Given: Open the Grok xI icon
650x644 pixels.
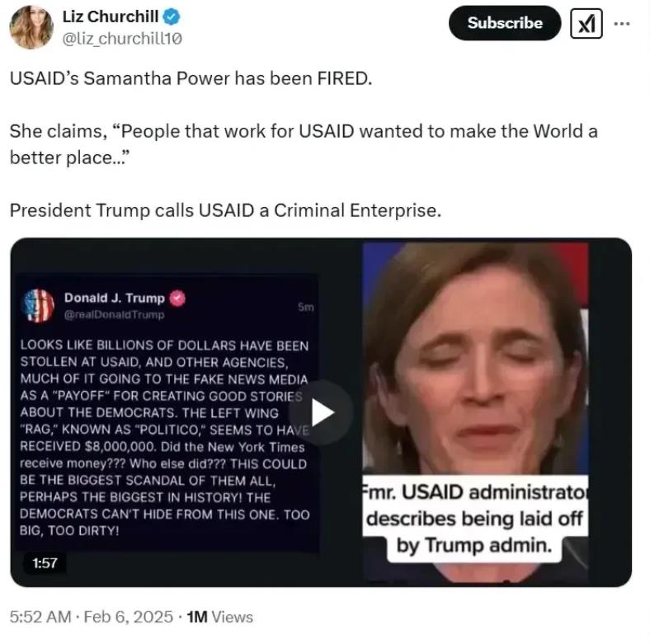Looking at the screenshot, I should (x=586, y=23).
